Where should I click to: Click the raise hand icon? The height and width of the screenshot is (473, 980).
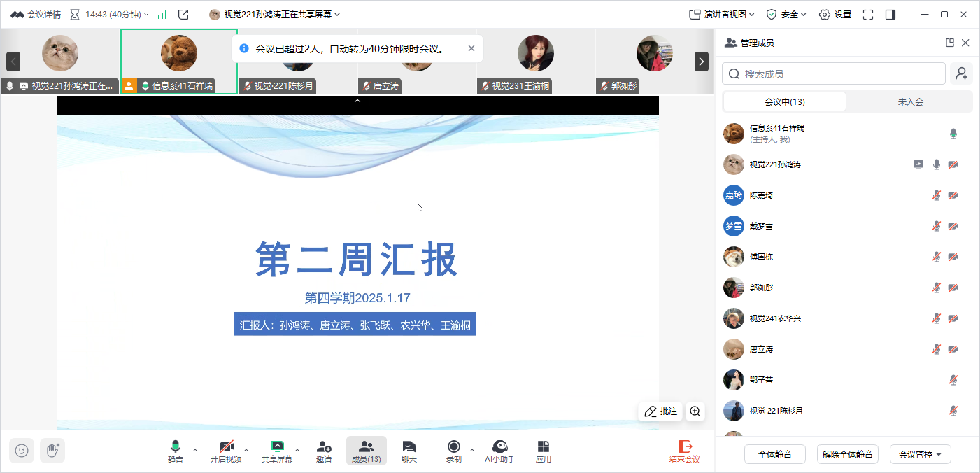[52, 451]
